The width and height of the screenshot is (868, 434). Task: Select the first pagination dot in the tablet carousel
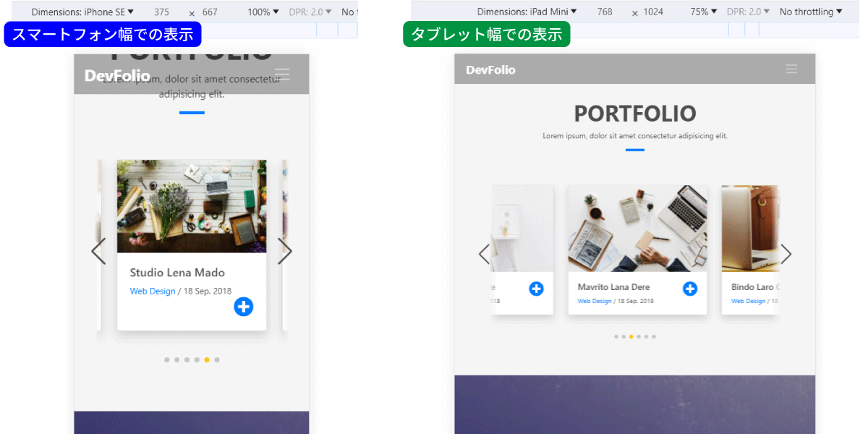pyautogui.click(x=616, y=336)
